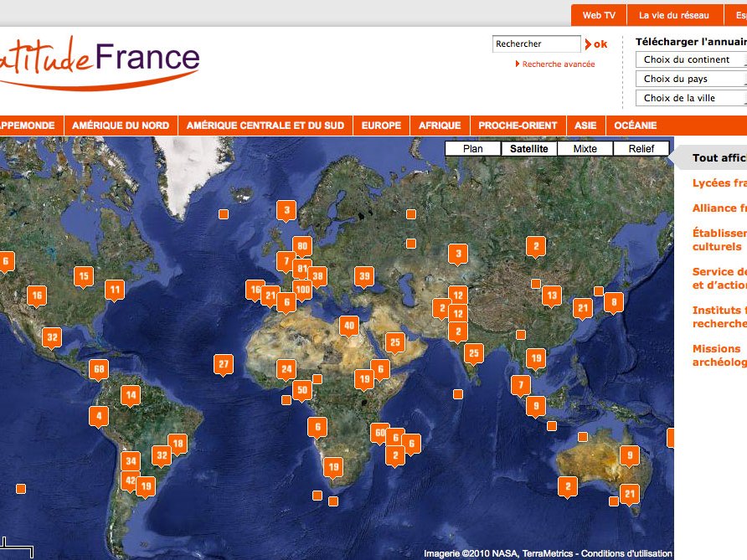Click the 13 marker cluster in East Asia
747x560 pixels.
click(551, 295)
